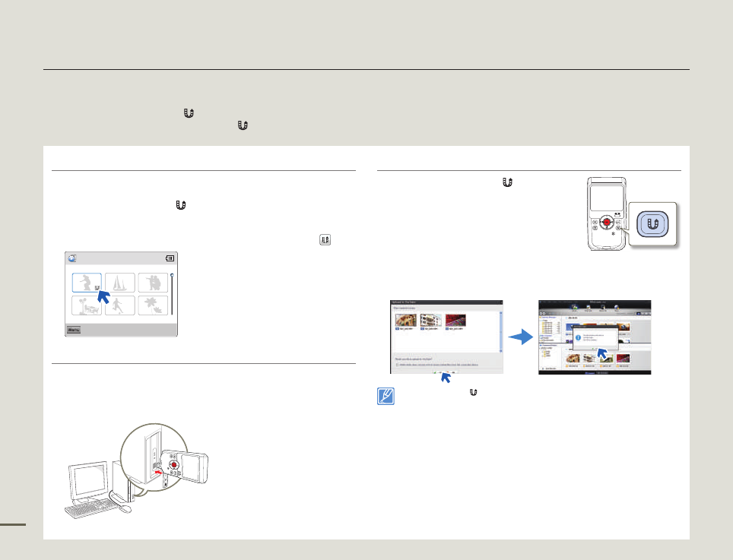Select the first thumbnail with share mark
The image size is (733, 560).
pos(87,283)
